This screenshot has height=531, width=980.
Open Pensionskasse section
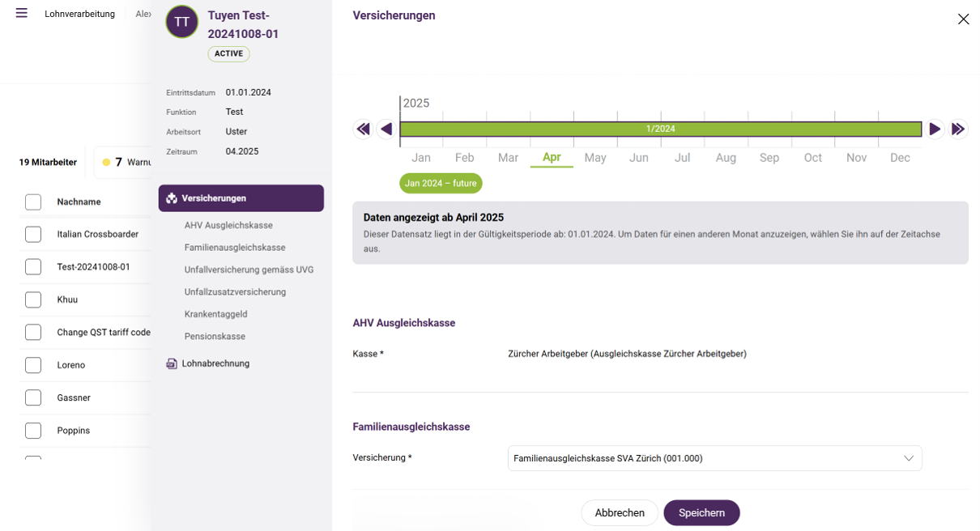215,336
